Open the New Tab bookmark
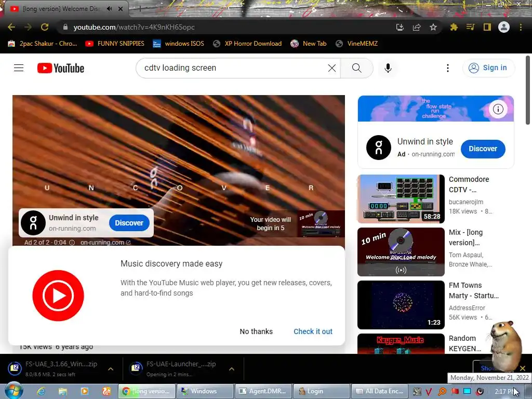This screenshot has height=399, width=532. [309, 44]
